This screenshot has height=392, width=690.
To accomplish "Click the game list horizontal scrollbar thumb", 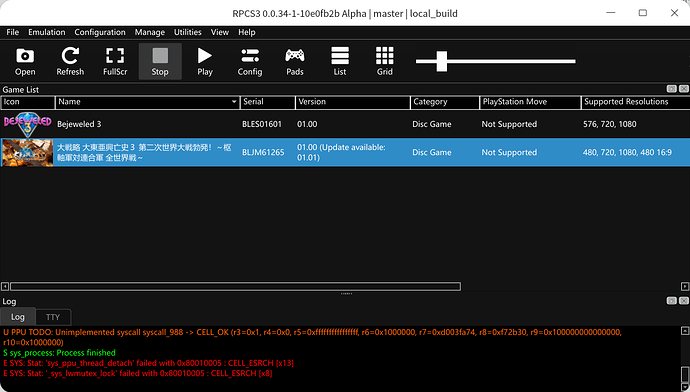I will point(235,286).
